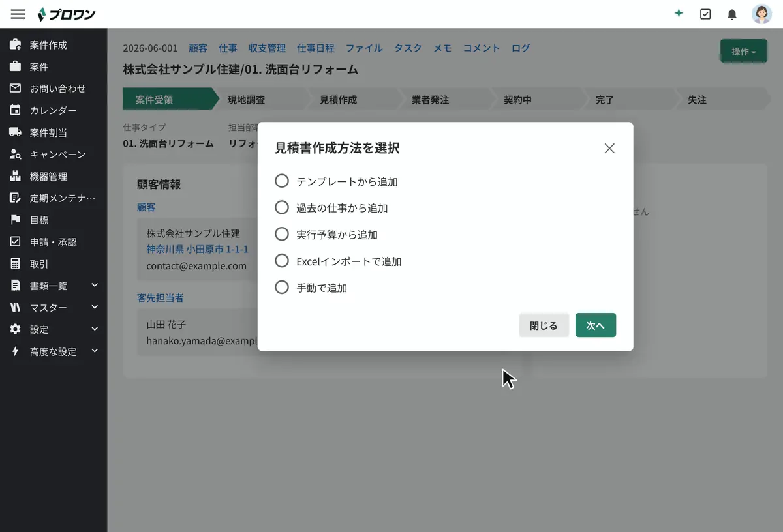Expand the 書類一覧 chevron
Image resolution: width=783 pixels, height=532 pixels.
click(95, 286)
